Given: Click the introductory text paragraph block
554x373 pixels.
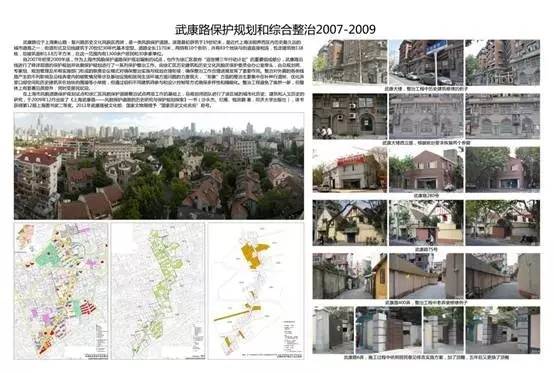Looking at the screenshot, I should tap(159, 74).
